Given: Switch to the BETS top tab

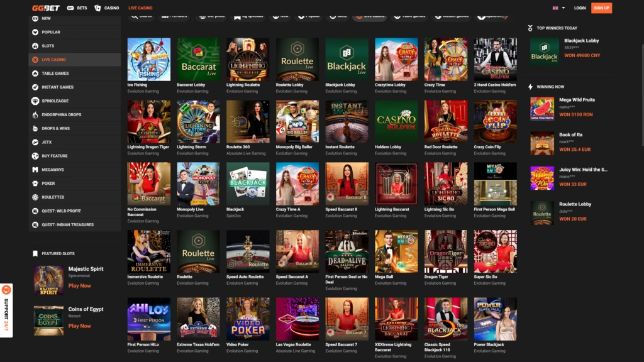Looking at the screenshot, I should click(x=77, y=8).
